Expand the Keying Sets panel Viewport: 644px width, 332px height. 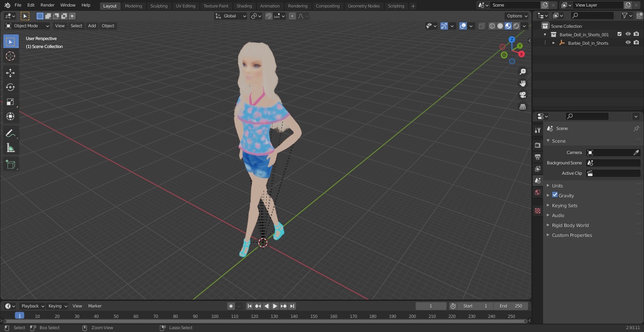(564, 205)
